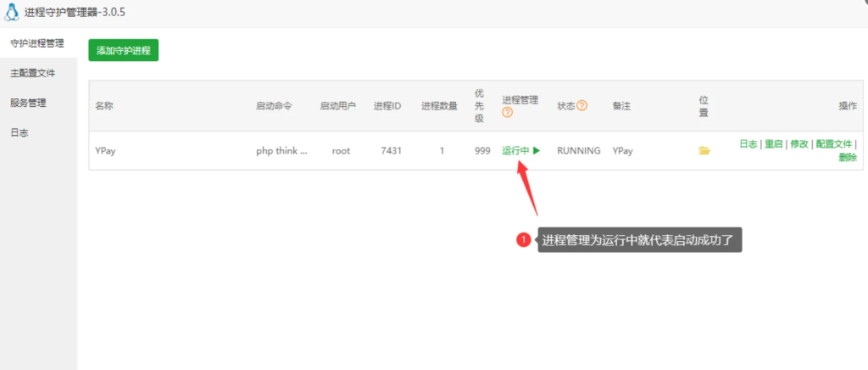Click the 名称 column header
Image resolution: width=868 pixels, height=370 pixels.
pos(104,106)
